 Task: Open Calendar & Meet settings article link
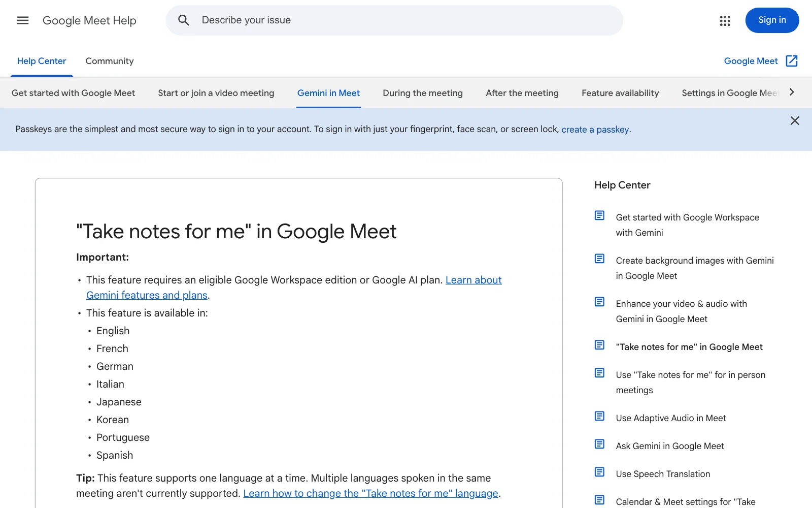pos(686,502)
